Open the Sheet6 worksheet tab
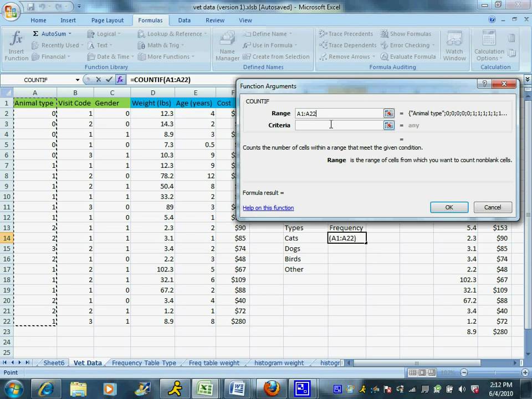The height and width of the screenshot is (399, 532). pos(54,362)
